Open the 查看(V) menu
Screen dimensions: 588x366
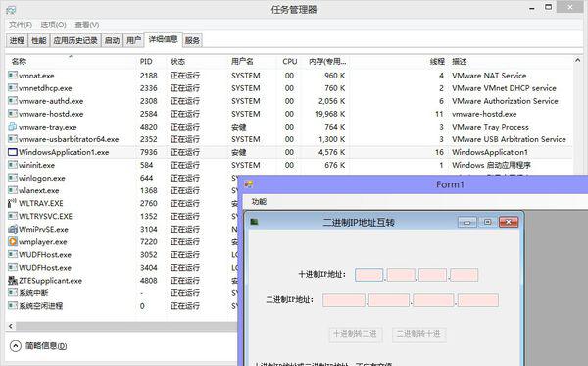click(86, 25)
